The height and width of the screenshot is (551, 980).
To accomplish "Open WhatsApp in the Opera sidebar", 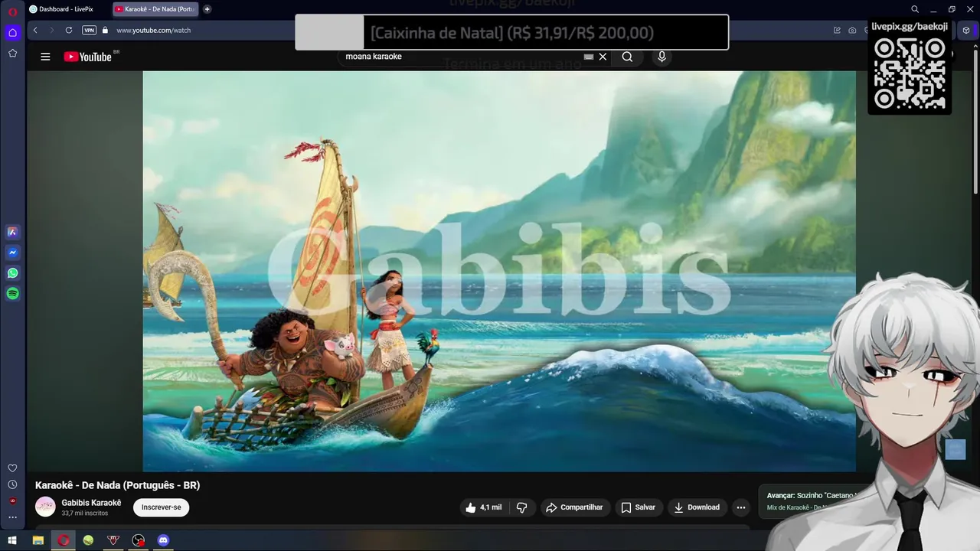I will 12,273.
